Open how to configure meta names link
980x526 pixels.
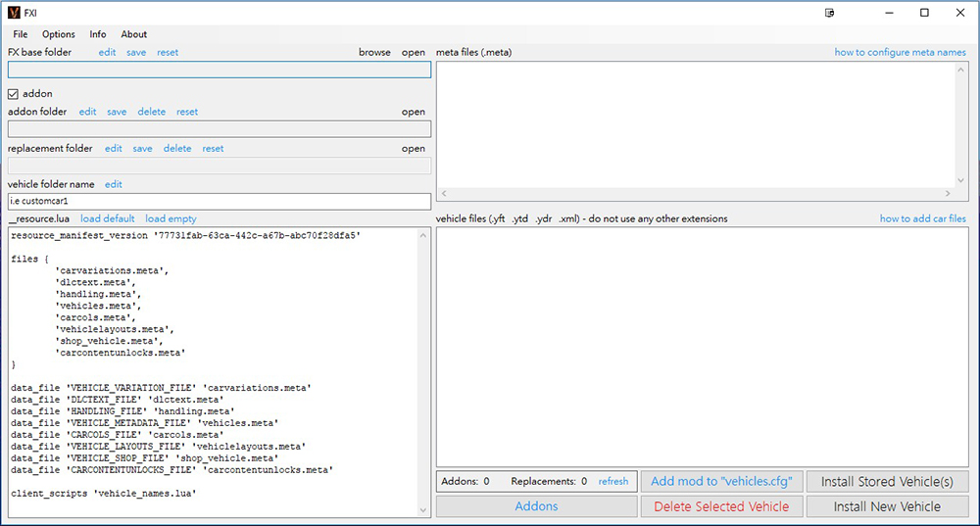(900, 53)
